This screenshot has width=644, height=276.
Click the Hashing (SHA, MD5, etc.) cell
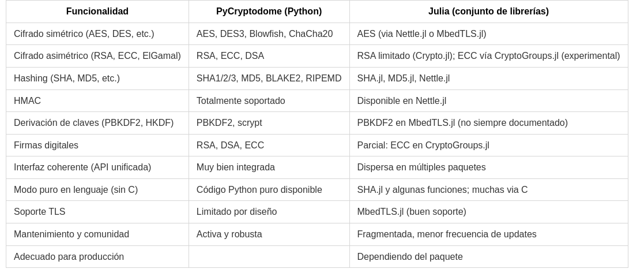[97, 78]
